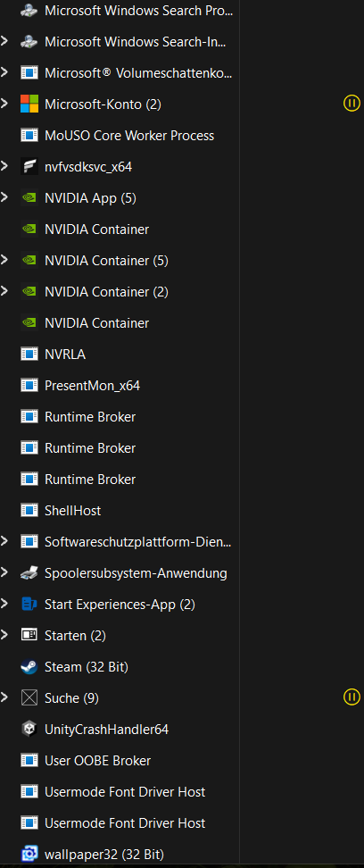Expand the Spoolersubsystem-Anwendung process
Viewport: 364px width, 868px height.
4,572
